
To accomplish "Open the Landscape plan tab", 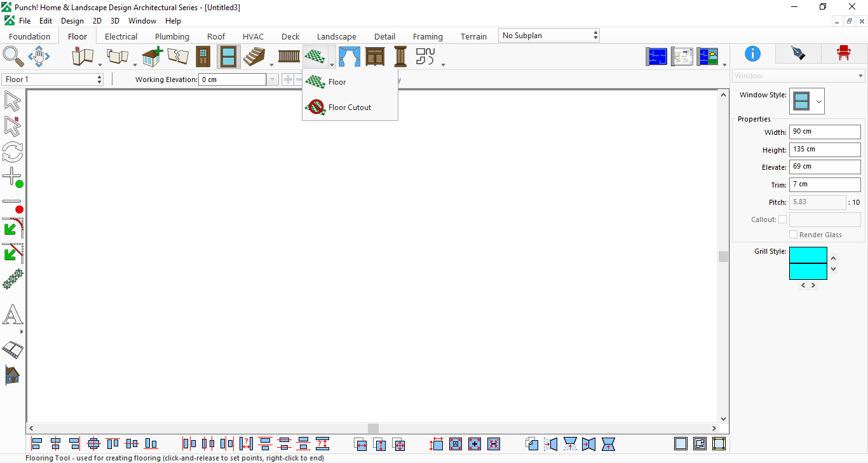I will pos(337,36).
